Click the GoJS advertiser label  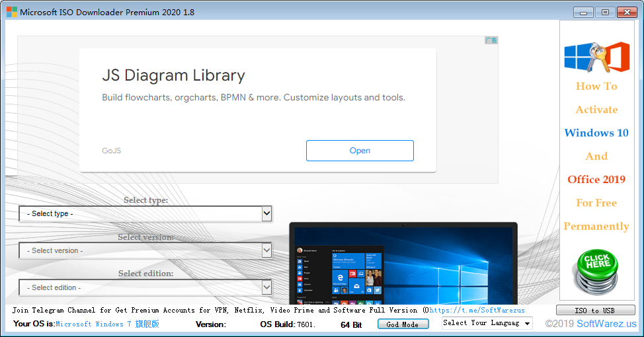click(x=111, y=151)
